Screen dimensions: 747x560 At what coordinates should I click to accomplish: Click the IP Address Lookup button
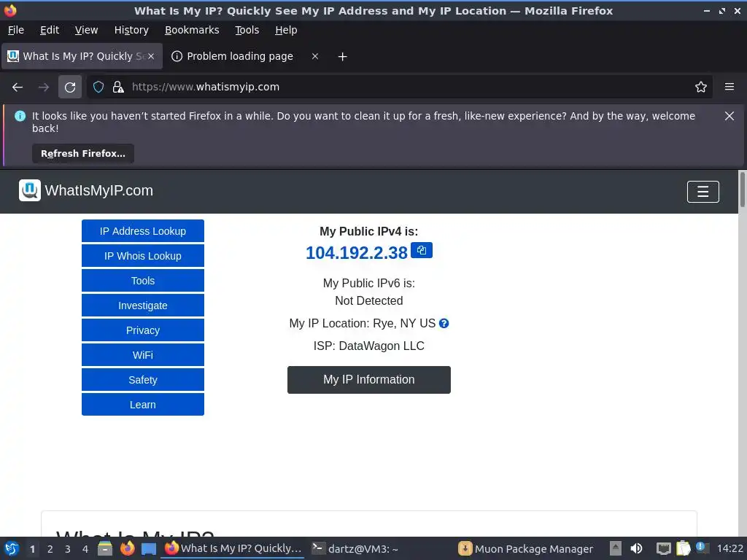[x=143, y=231]
